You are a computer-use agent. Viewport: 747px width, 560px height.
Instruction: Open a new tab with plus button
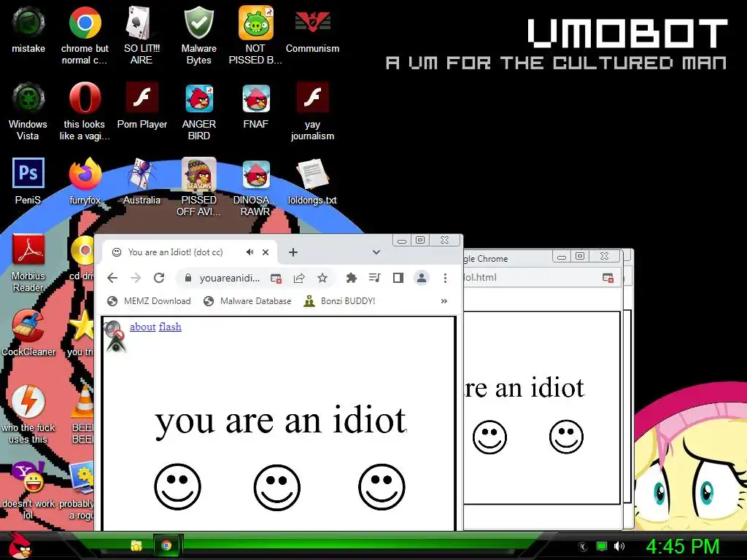point(293,252)
